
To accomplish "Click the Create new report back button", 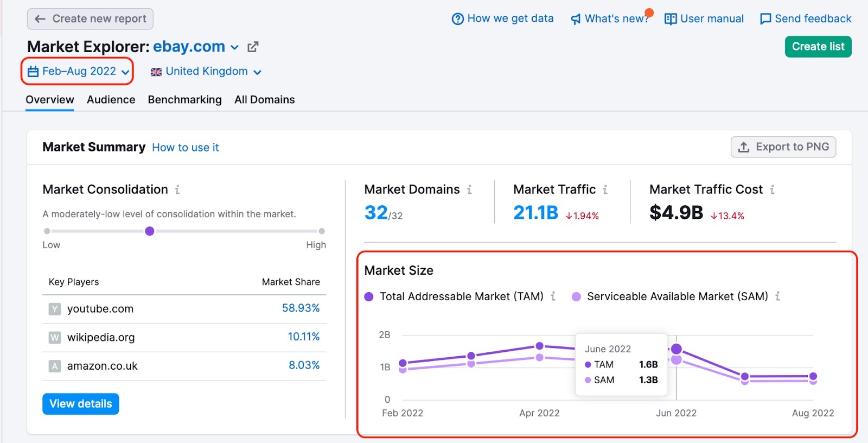I will click(x=90, y=19).
